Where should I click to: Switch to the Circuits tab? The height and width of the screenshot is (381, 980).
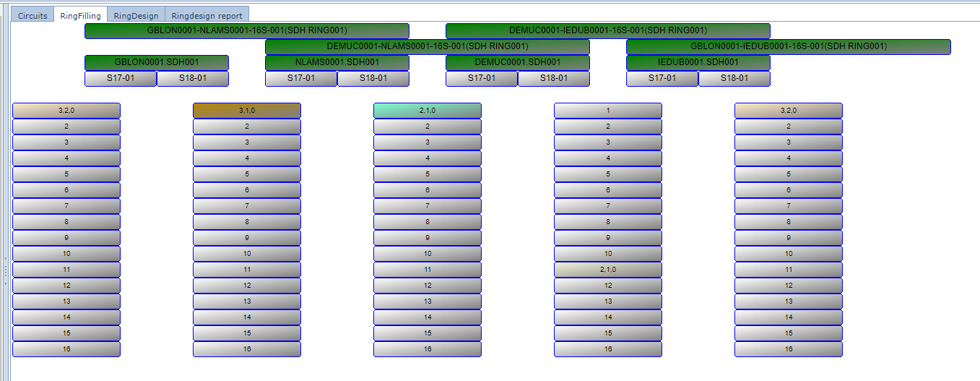click(32, 15)
